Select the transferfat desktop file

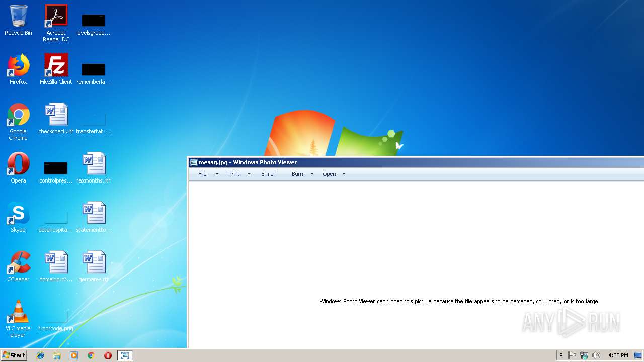(94, 123)
